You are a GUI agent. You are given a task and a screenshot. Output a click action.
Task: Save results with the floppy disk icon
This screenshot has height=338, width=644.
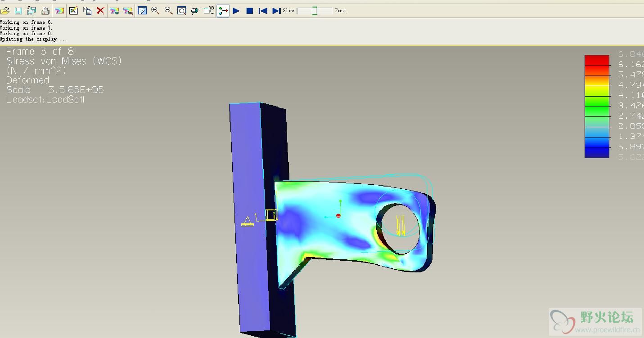coord(18,11)
